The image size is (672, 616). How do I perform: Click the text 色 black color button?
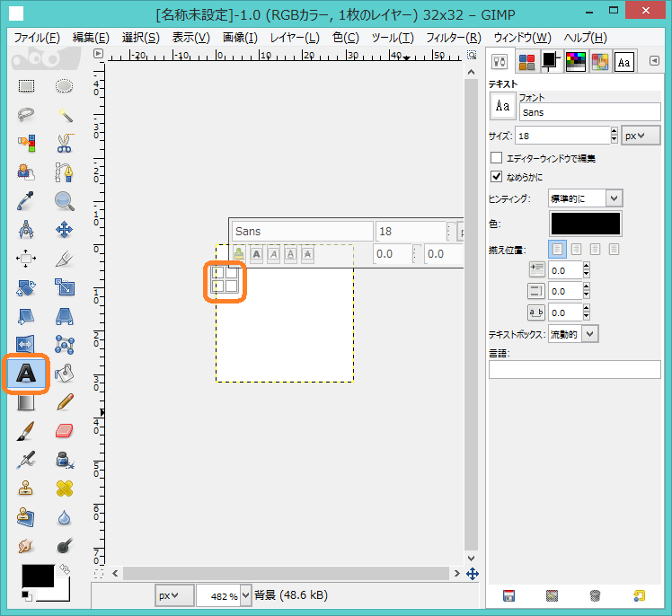[586, 224]
